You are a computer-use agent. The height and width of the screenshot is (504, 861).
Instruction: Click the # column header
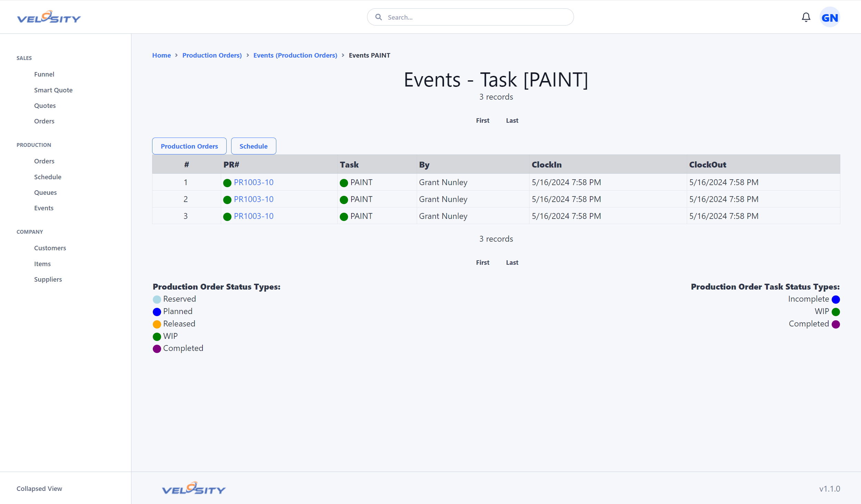point(186,165)
